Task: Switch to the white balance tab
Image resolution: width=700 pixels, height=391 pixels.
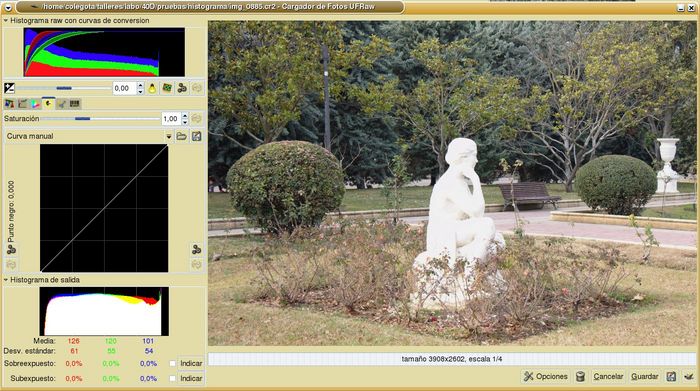Action: (9, 104)
